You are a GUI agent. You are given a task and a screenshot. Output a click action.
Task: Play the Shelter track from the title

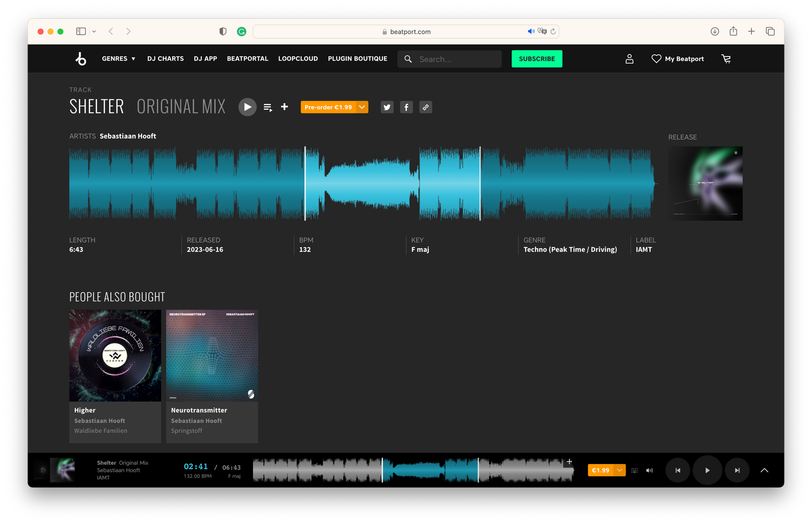point(247,107)
